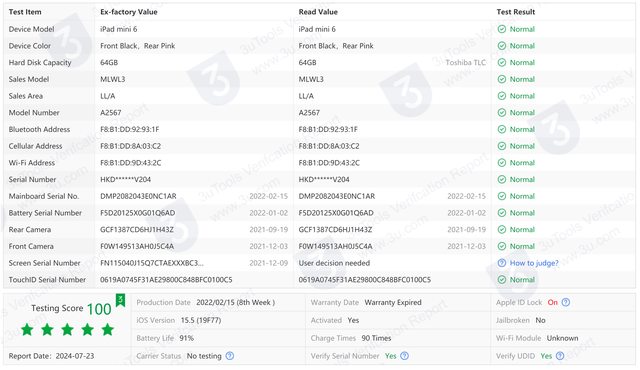Click green check icon in Device Model row

(x=502, y=29)
